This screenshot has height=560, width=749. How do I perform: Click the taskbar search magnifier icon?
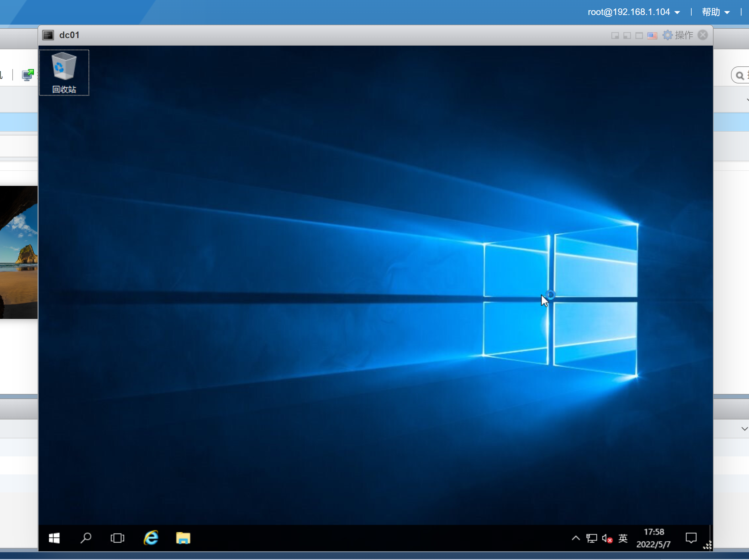86,538
